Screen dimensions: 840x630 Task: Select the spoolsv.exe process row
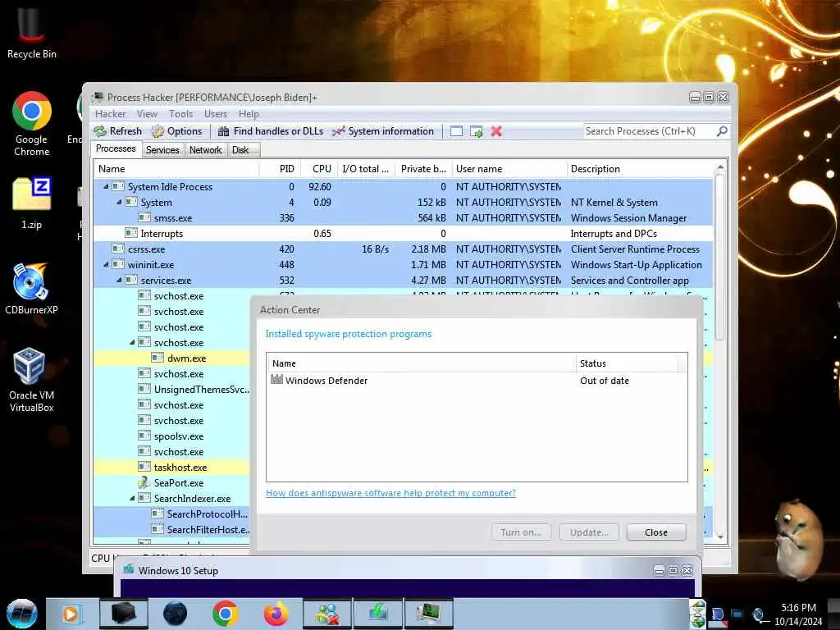[171, 436]
